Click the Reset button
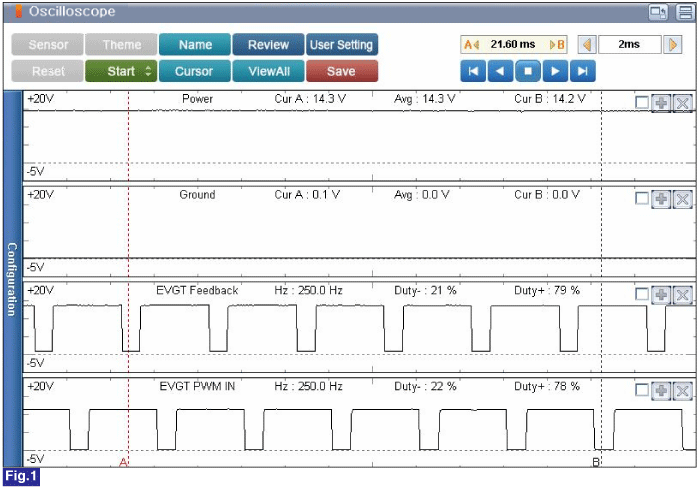Viewport: 700px width, 489px height. (x=48, y=71)
